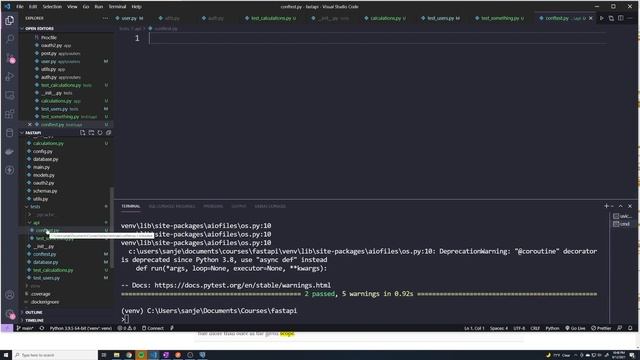This screenshot has height=360, width=640.
Task: Open the File menu
Action: [x=20, y=7]
